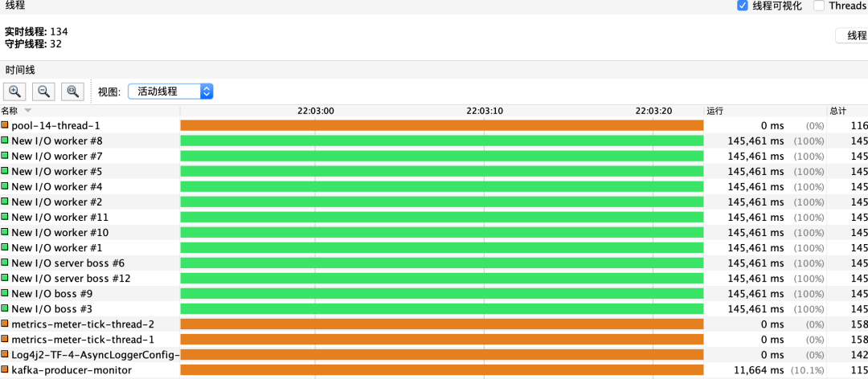The width and height of the screenshot is (868, 379).
Task: Click the green timeline bar of New I/O worker #8
Action: [442, 141]
